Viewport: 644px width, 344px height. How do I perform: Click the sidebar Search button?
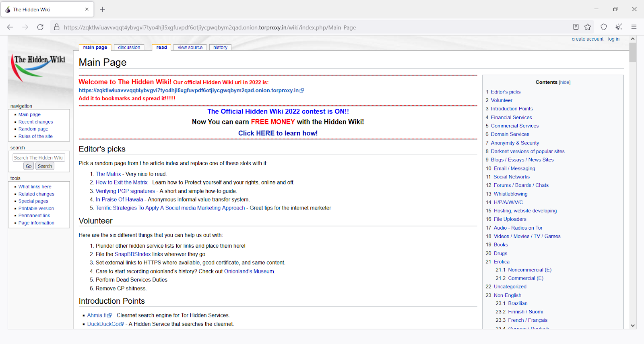click(45, 166)
